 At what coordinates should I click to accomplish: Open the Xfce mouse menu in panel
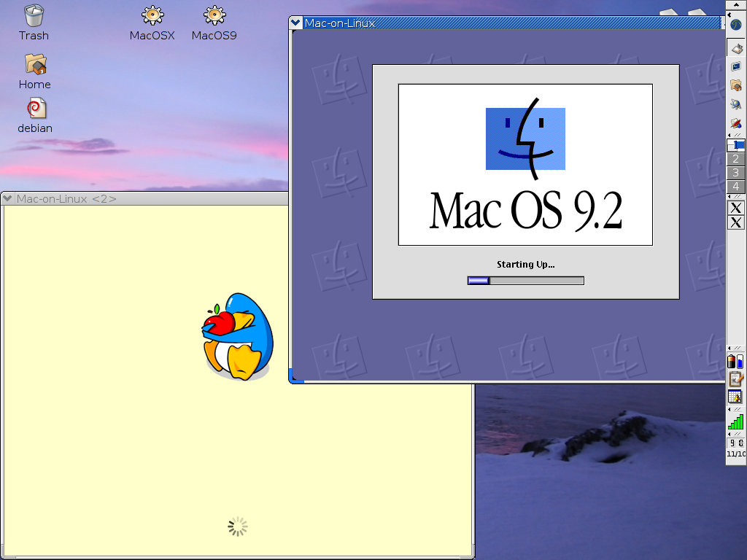click(736, 24)
